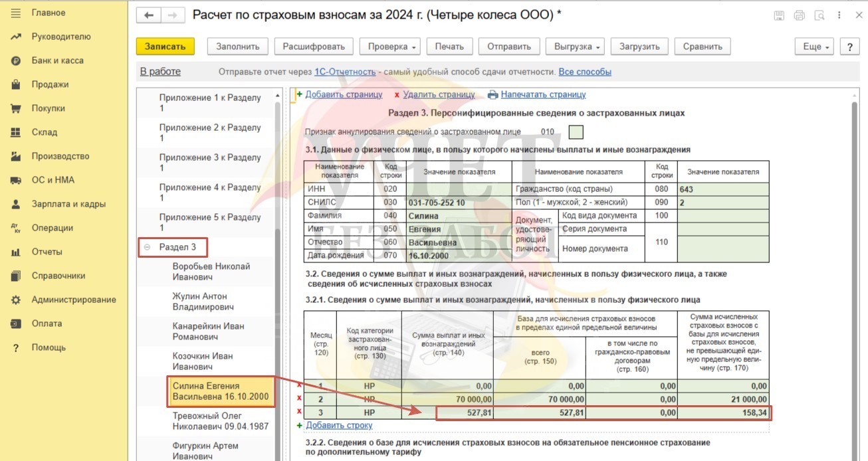868x461 pixels.
Task: Select Жулин Антон Владимирович in the tree
Action: pos(203,302)
